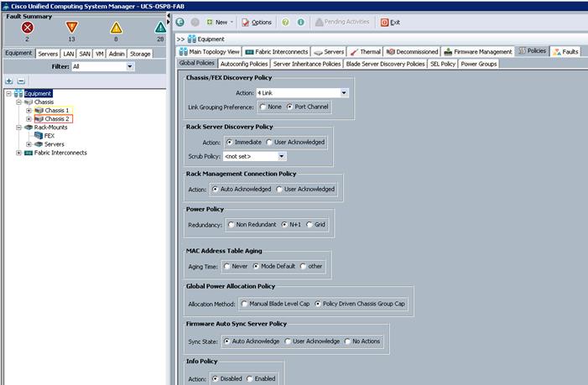This screenshot has width=588, height=385.
Task: Set firmware sync state to No Actions
Action: tap(347, 341)
